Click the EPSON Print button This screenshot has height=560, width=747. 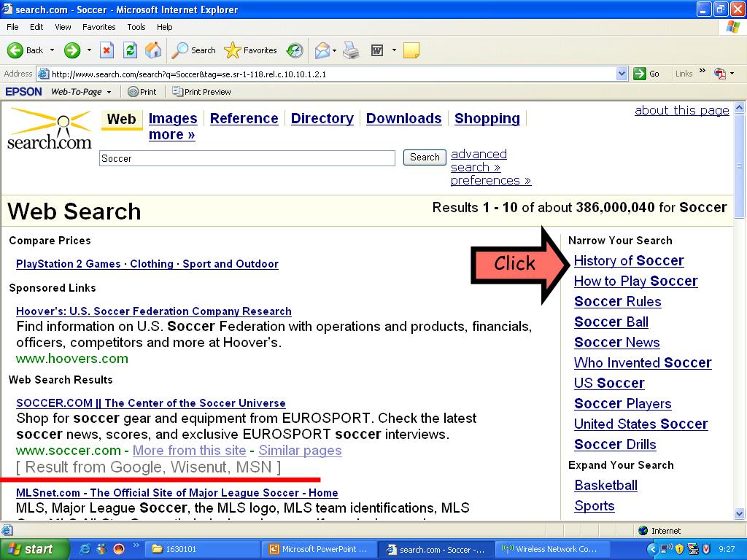142,92
